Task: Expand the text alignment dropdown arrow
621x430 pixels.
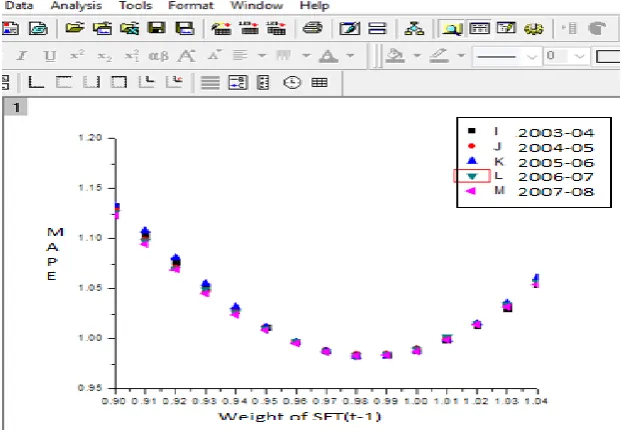Action: (262, 56)
